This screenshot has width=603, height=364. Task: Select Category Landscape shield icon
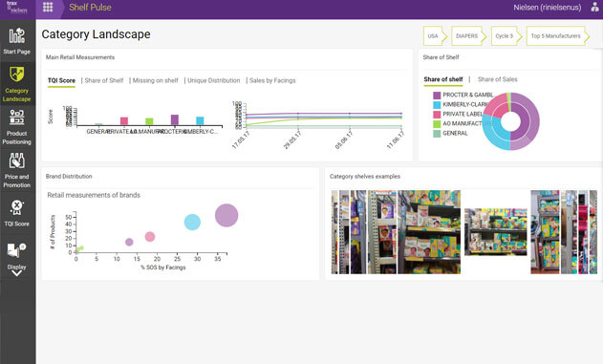pyautogui.click(x=16, y=74)
